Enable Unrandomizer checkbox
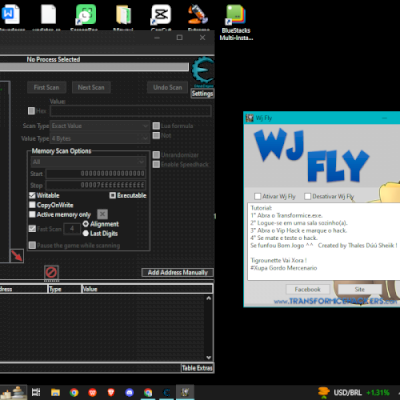 click(x=156, y=155)
